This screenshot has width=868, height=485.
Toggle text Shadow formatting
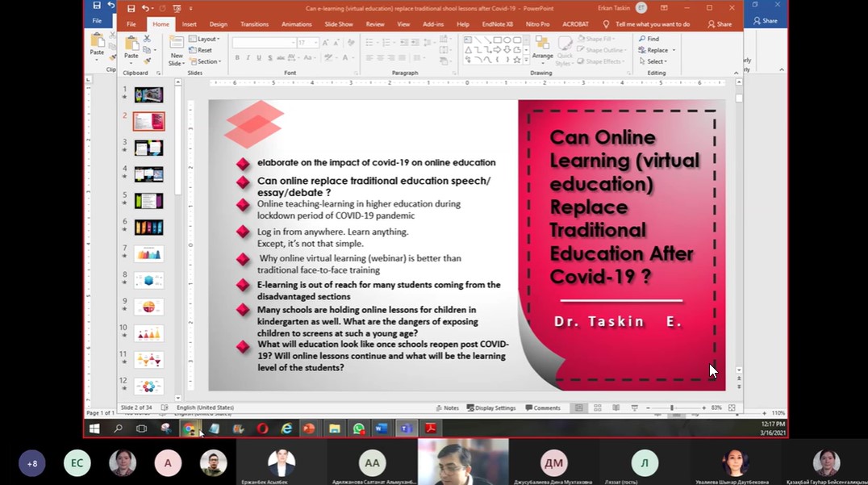pyautogui.click(x=269, y=57)
